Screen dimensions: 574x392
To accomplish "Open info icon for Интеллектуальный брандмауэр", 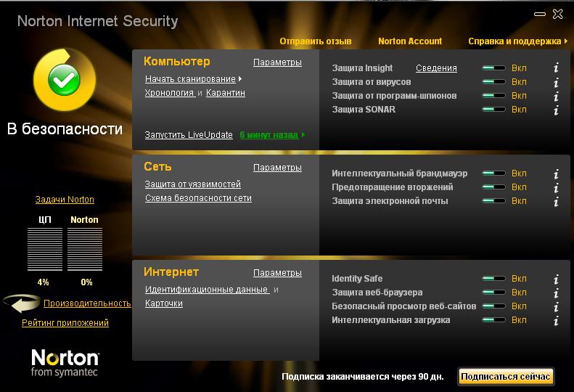I will pos(556,173).
